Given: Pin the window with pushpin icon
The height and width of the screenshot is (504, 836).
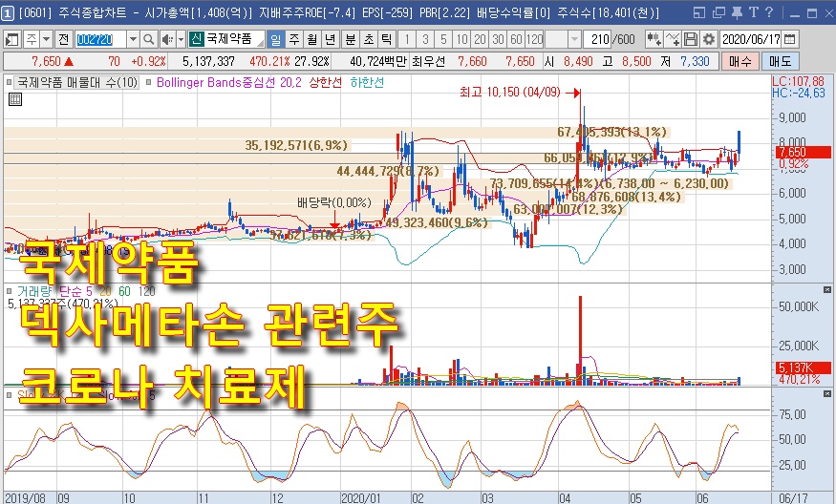Looking at the screenshot, I should coord(737,12).
